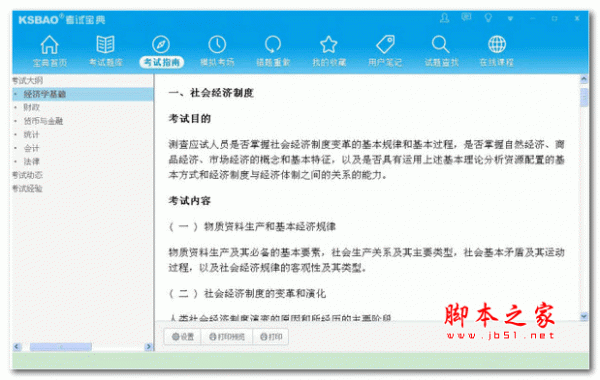Click the light bulb icon in title bar

[x=488, y=18]
